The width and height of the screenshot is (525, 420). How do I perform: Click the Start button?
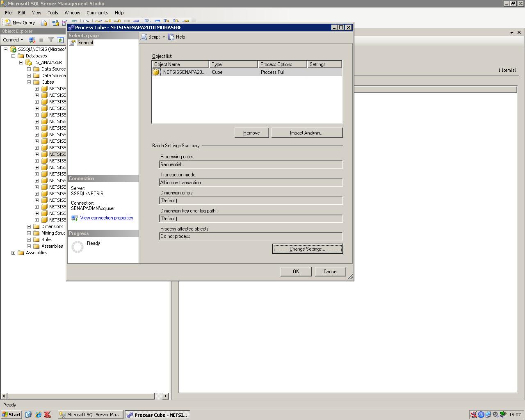pyautogui.click(x=11, y=415)
